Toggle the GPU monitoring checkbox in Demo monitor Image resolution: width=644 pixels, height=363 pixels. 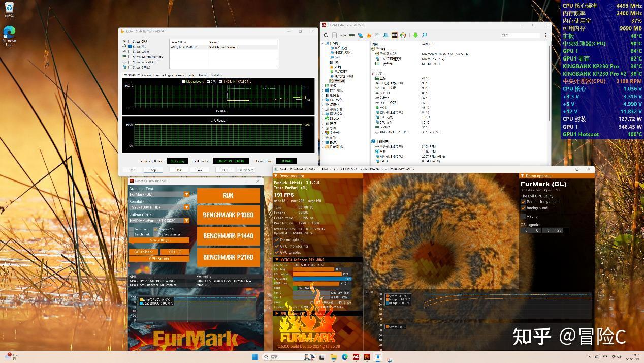tap(277, 246)
